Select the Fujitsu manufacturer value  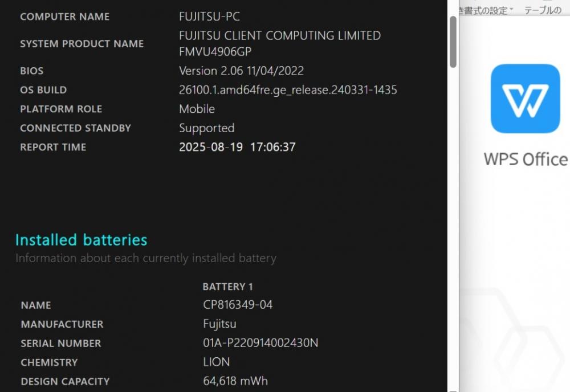pos(219,324)
